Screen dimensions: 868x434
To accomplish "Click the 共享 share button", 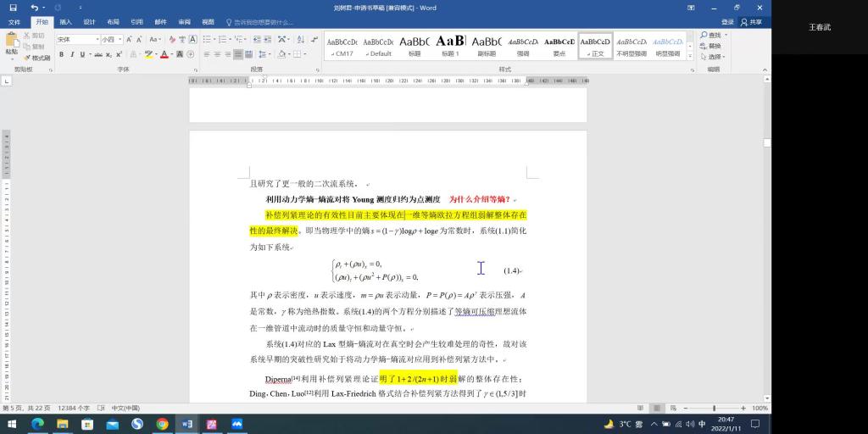I will click(751, 22).
